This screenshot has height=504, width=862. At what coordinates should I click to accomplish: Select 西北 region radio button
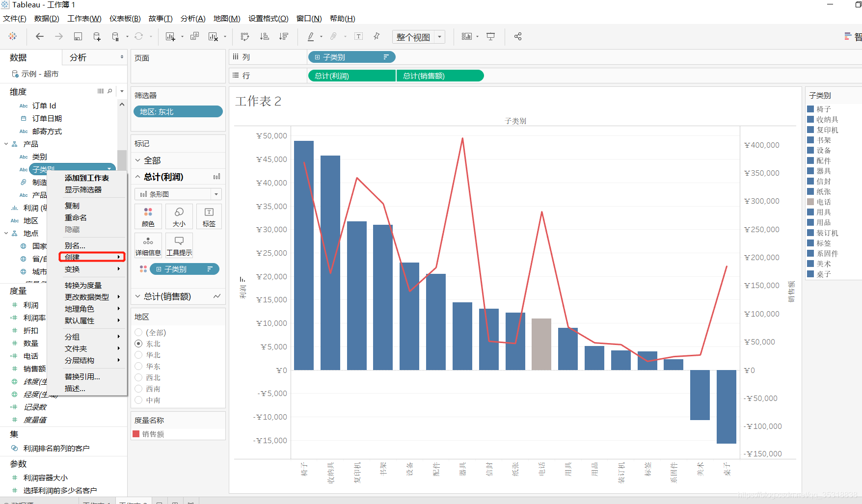click(138, 378)
